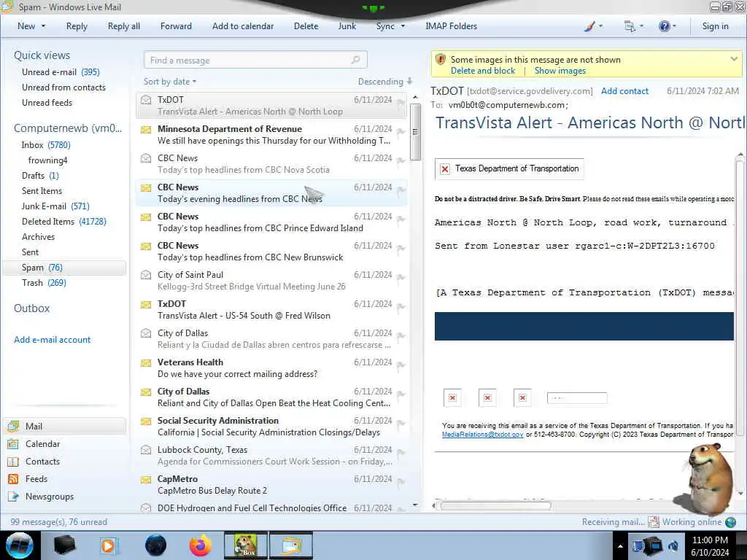Viewport: 747px width, 560px height.
Task: Open Unread e-mail quick view
Action: pyautogui.click(x=61, y=72)
